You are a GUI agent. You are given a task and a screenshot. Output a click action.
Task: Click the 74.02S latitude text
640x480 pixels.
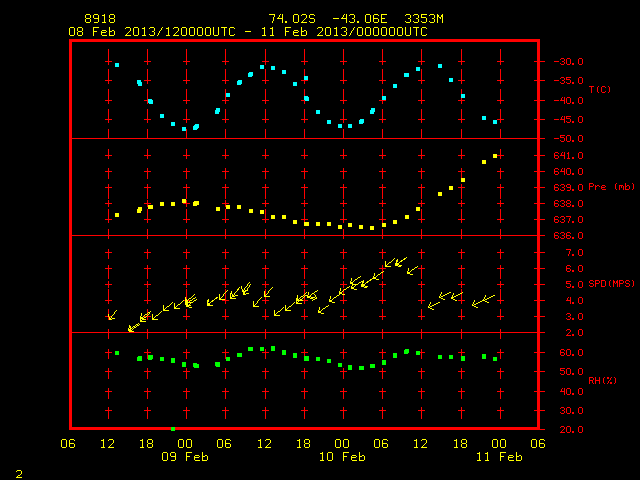[x=292, y=19]
